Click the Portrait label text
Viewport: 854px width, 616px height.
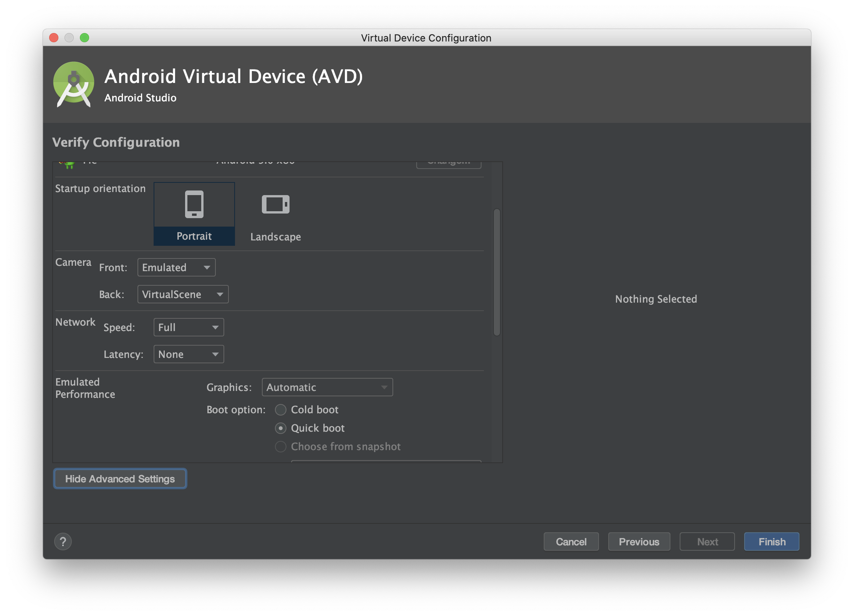click(194, 236)
